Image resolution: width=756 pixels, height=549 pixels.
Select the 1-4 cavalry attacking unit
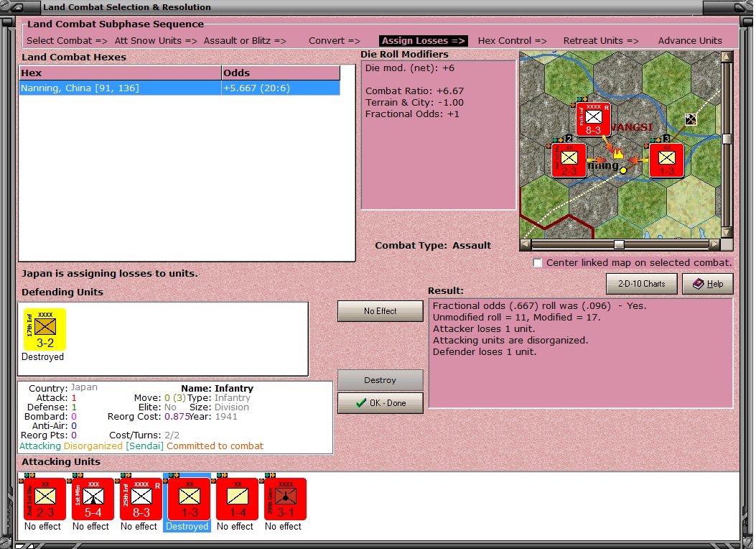point(237,498)
